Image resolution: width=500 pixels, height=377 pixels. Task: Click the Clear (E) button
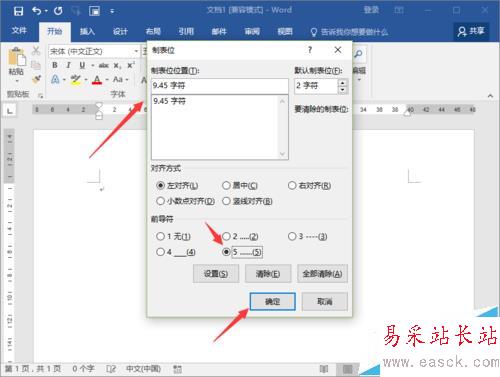pos(268,274)
